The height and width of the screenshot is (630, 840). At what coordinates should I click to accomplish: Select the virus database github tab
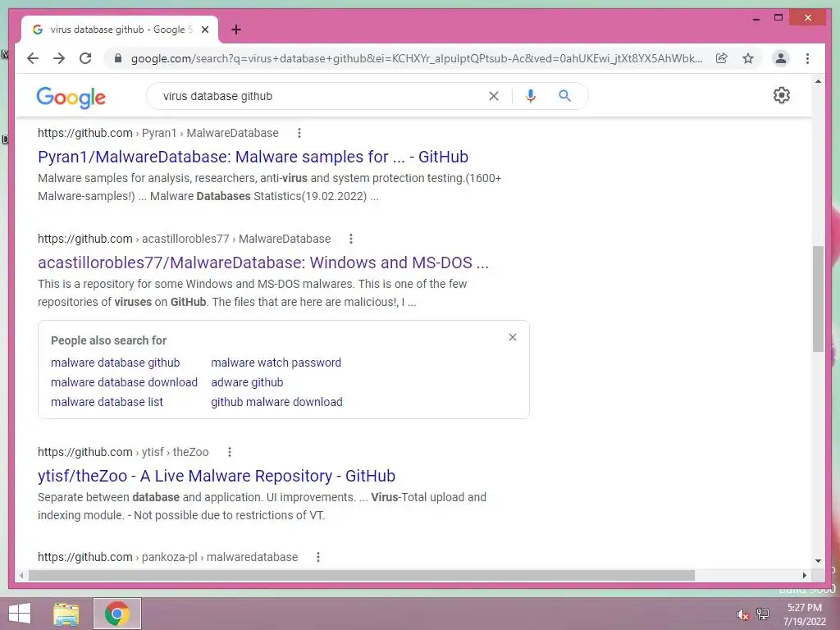(x=120, y=30)
